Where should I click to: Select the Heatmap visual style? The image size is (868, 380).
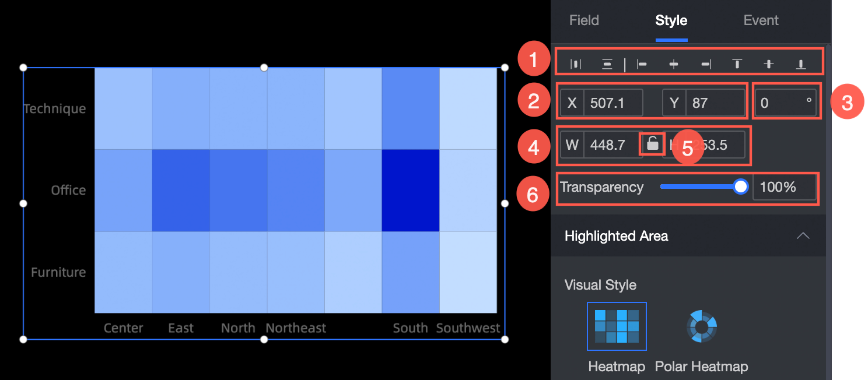pos(617,326)
